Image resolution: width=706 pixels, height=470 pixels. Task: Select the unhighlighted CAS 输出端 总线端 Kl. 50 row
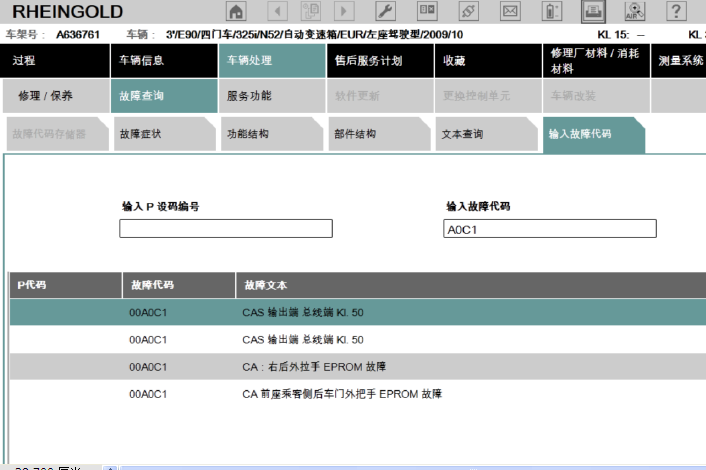pos(358,339)
